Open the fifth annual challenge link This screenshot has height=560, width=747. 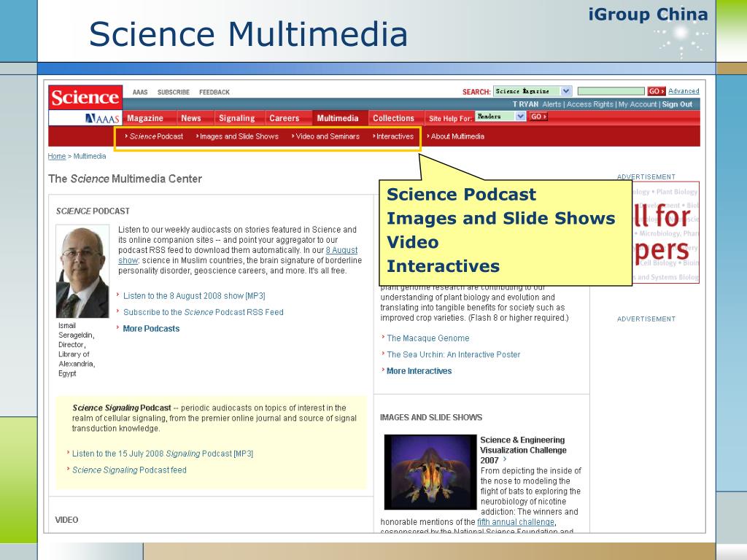pyautogui.click(x=516, y=522)
